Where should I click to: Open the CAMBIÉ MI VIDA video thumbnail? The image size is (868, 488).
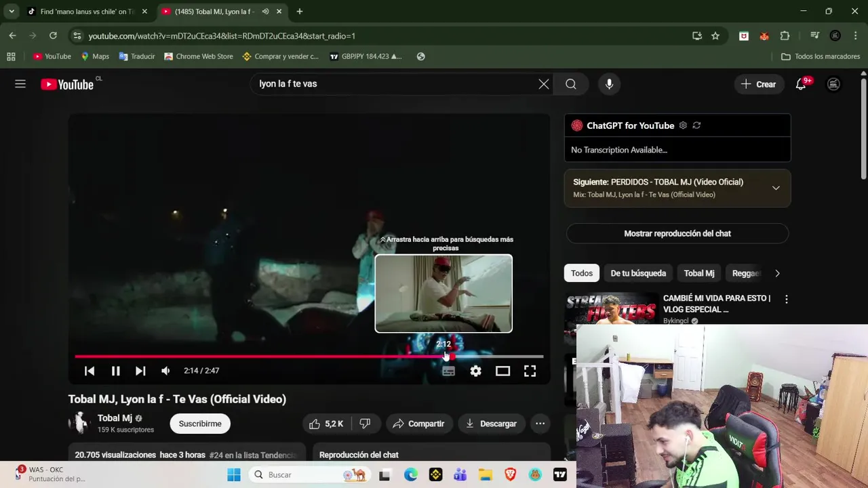[612, 308]
